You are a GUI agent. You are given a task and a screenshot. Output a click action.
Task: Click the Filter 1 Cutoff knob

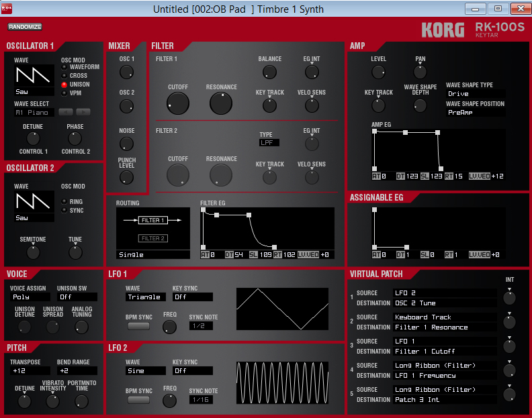point(178,103)
